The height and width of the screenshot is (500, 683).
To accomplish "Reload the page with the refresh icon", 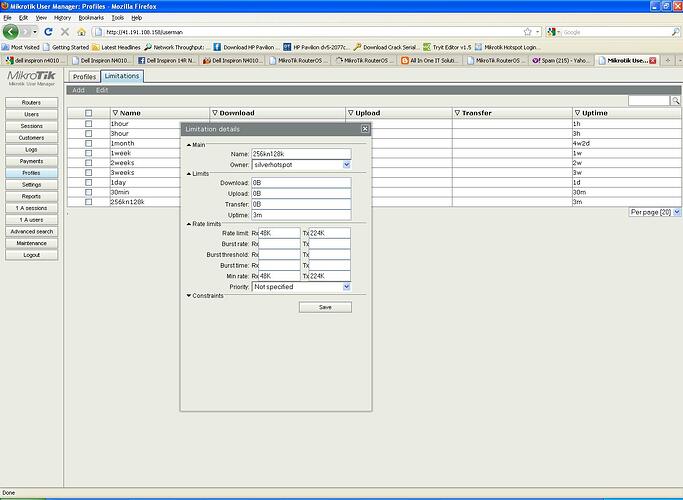I will (x=48, y=32).
